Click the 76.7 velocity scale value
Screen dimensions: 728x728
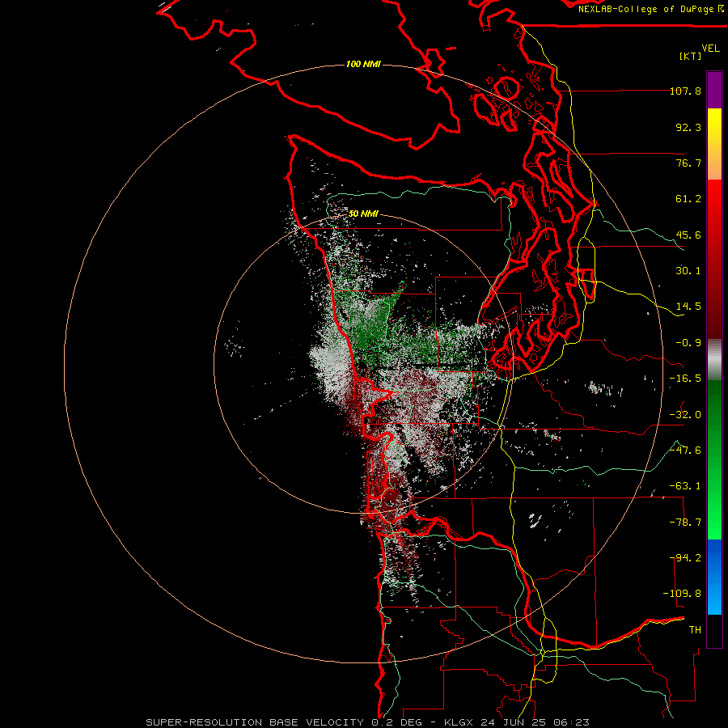click(x=688, y=163)
